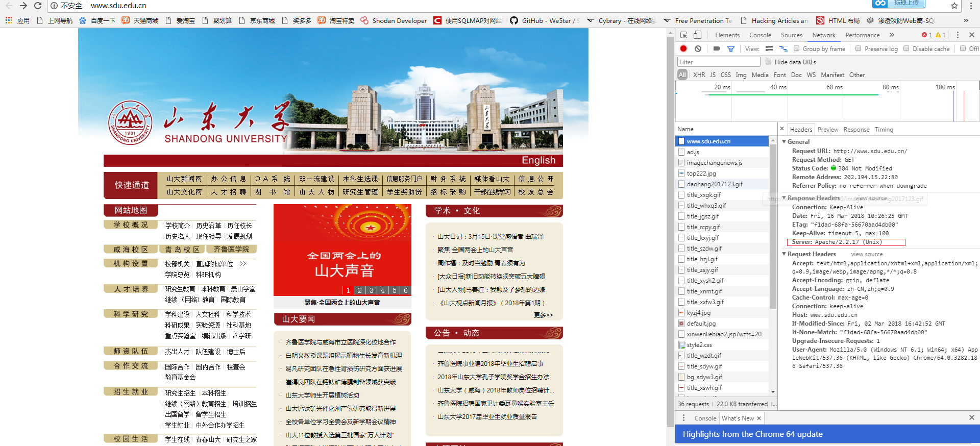Open the Sources tab

[791, 35]
